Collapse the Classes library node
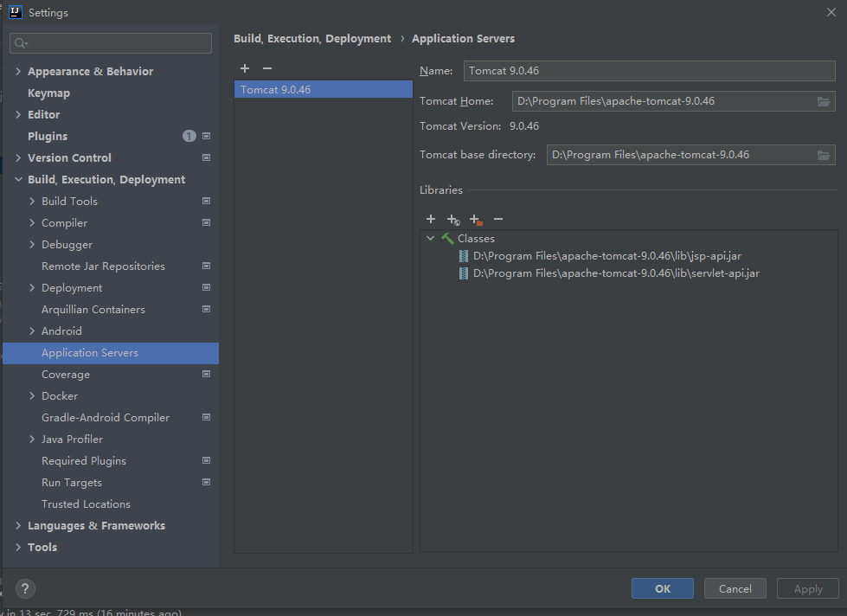 [x=431, y=238]
